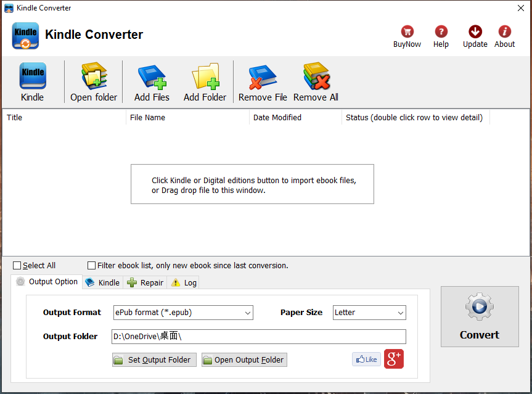Click the Remove File icon
The height and width of the screenshot is (394, 532).
click(263, 77)
